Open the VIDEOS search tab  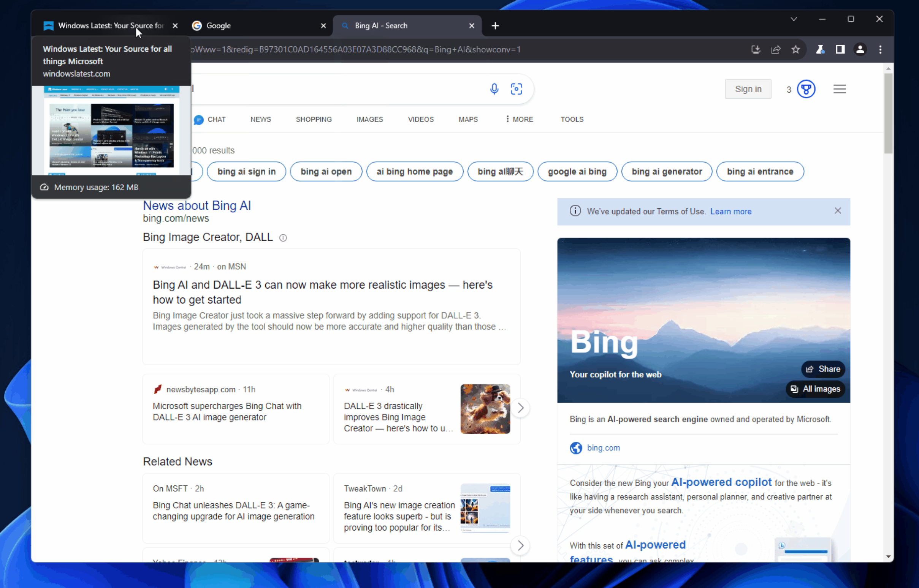420,120
